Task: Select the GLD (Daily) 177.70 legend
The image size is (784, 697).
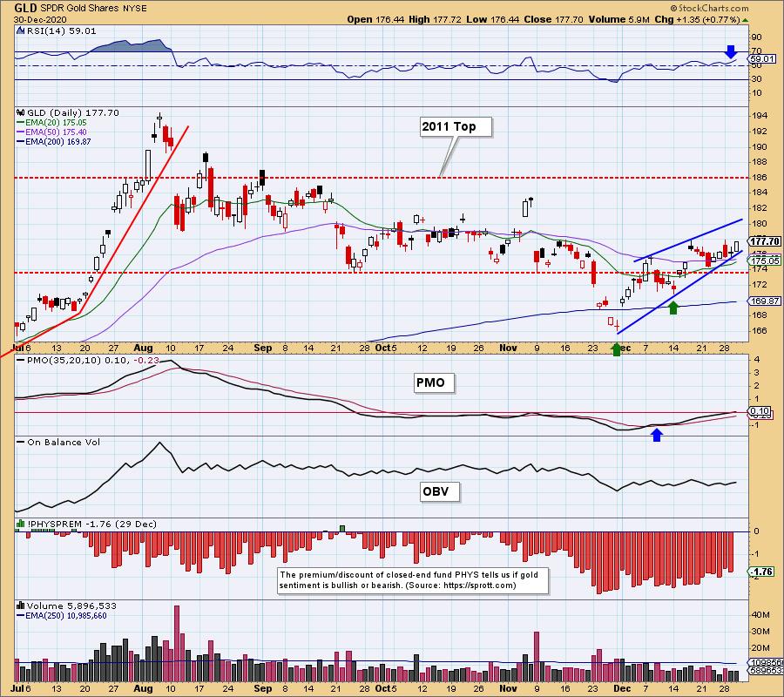Action: (73, 112)
